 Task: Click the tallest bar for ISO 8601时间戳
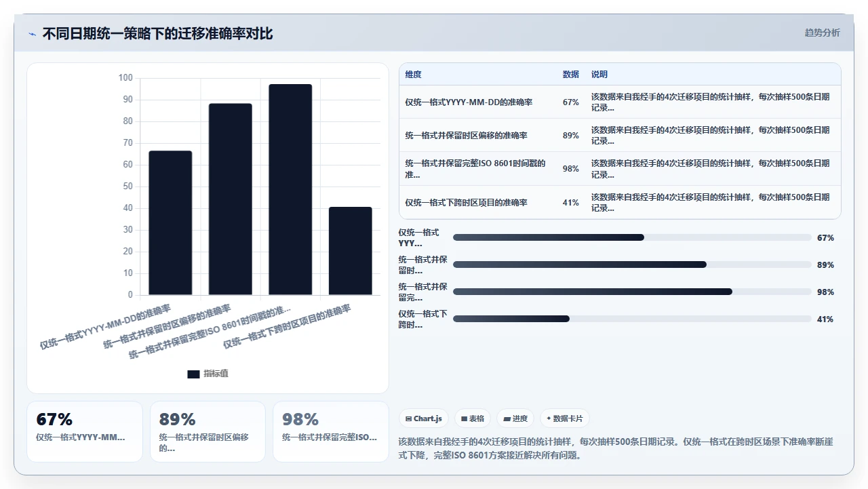pos(290,189)
